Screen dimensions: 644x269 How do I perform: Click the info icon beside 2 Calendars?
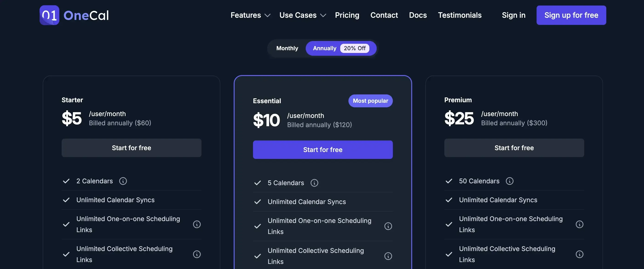pos(123,181)
